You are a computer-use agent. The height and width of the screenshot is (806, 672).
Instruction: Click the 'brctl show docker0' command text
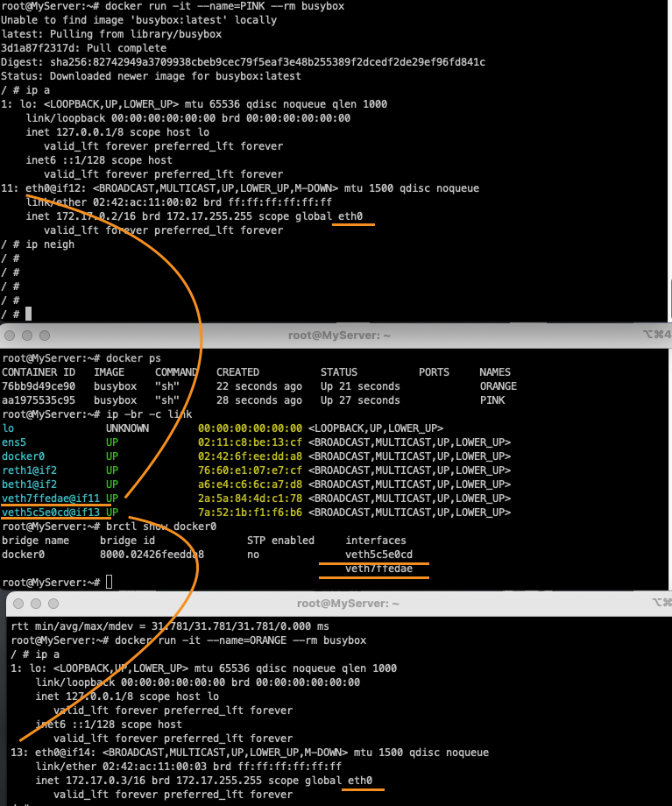pyautogui.click(x=161, y=527)
